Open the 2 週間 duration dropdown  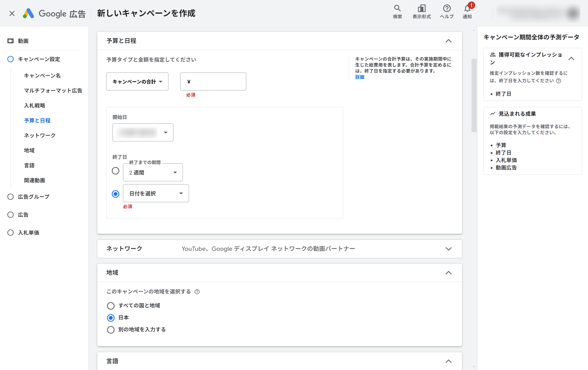[153, 172]
